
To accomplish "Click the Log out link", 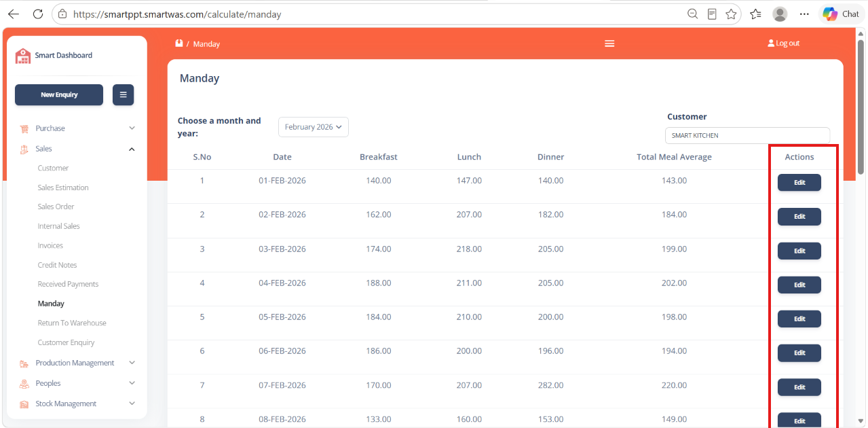I will click(x=783, y=43).
